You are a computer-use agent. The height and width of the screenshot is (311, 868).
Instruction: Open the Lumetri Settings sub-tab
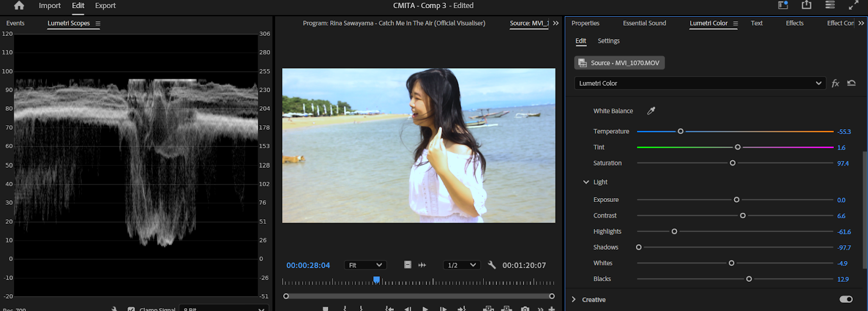[608, 41]
